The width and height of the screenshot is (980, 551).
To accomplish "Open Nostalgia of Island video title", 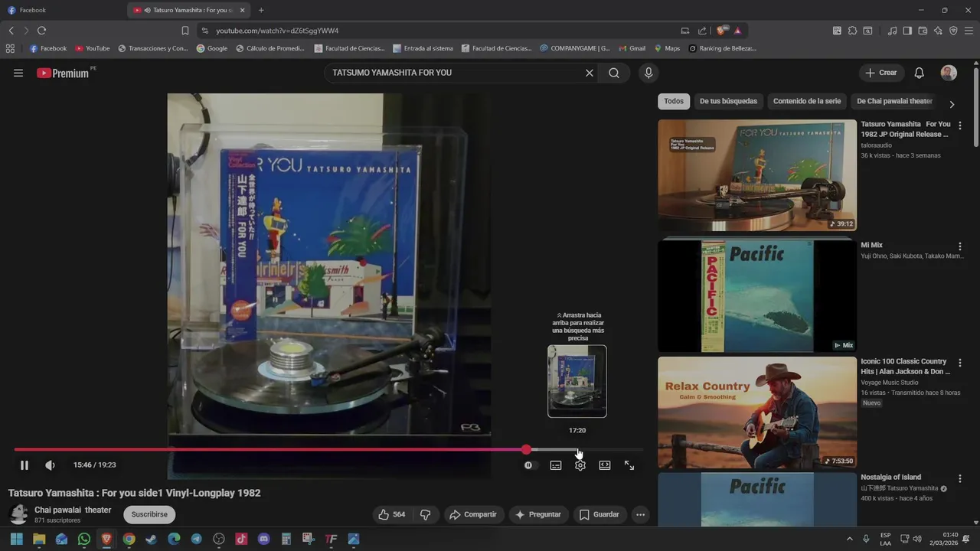I will click(x=890, y=477).
